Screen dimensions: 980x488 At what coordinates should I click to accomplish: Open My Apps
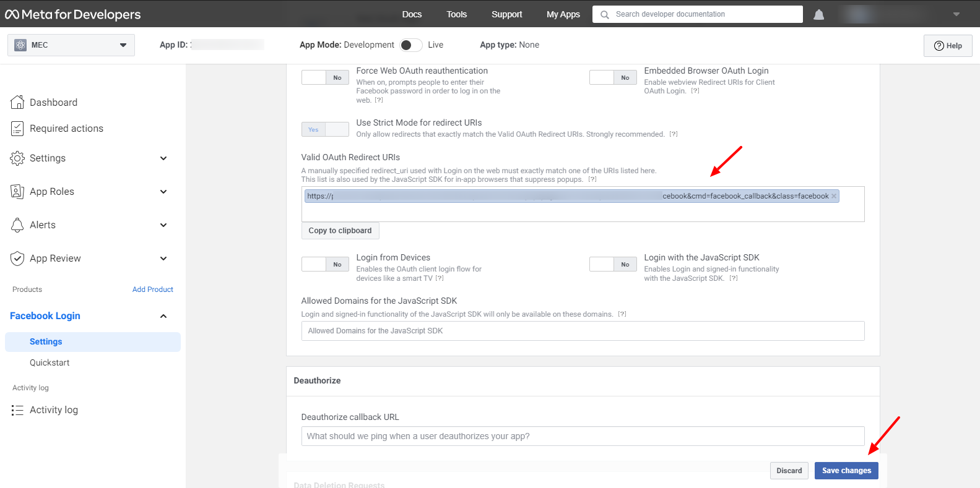(x=563, y=14)
